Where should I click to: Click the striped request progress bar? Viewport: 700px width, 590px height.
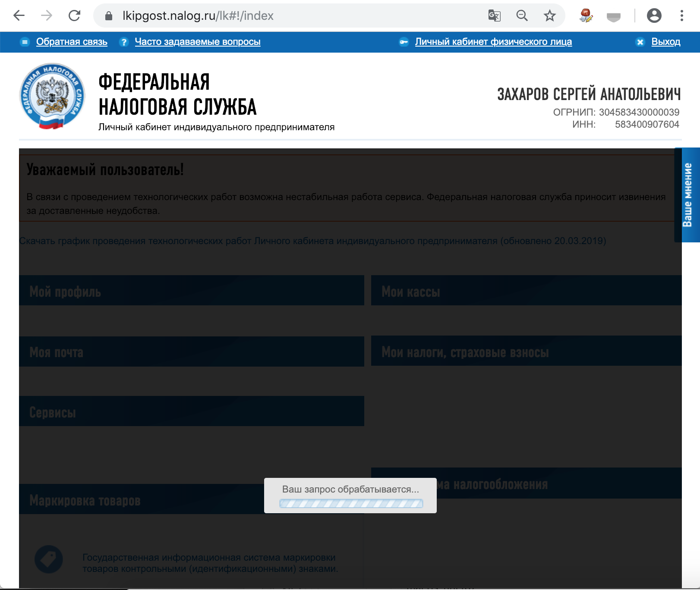point(351,503)
